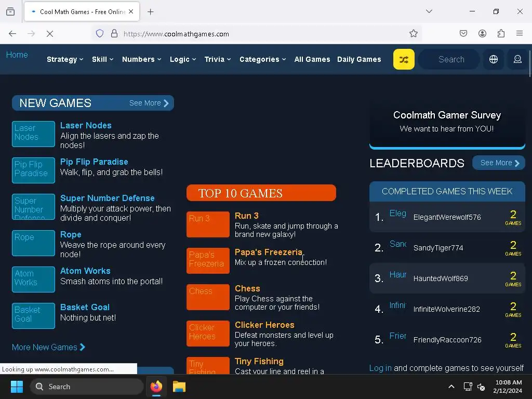Click the taskbar clock and date
The width and height of the screenshot is (532, 399).
[508, 387]
